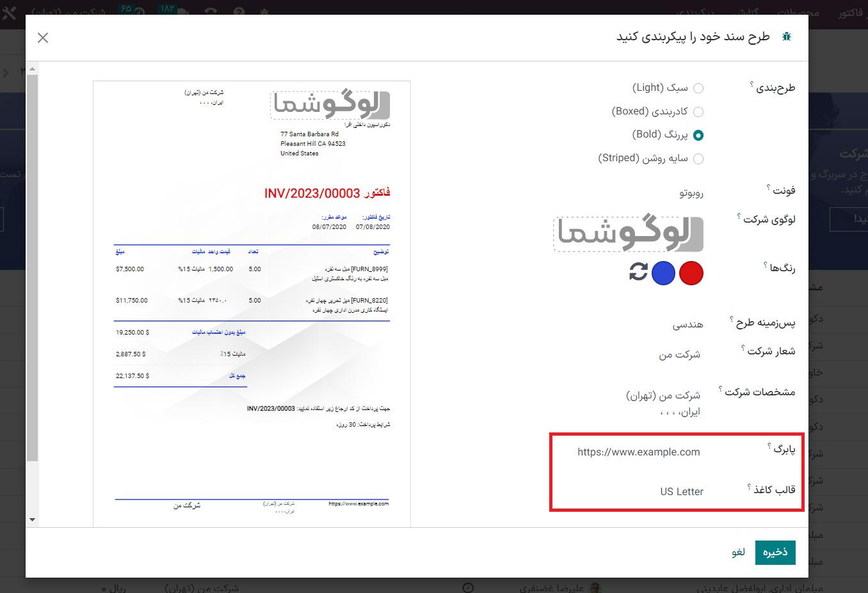Show help tooltip beside شعار شرکت label
Image resolution: width=868 pixels, height=593 pixels.
pyautogui.click(x=743, y=348)
